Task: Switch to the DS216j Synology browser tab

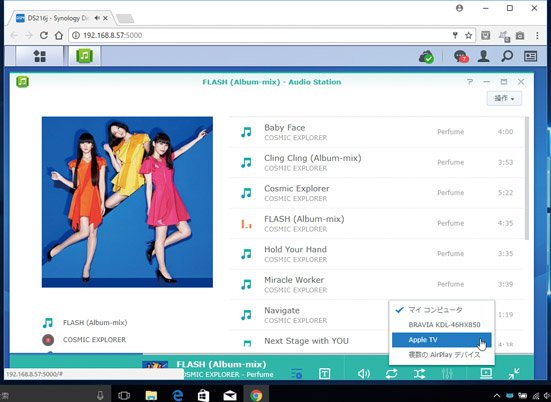Action: click(x=61, y=18)
